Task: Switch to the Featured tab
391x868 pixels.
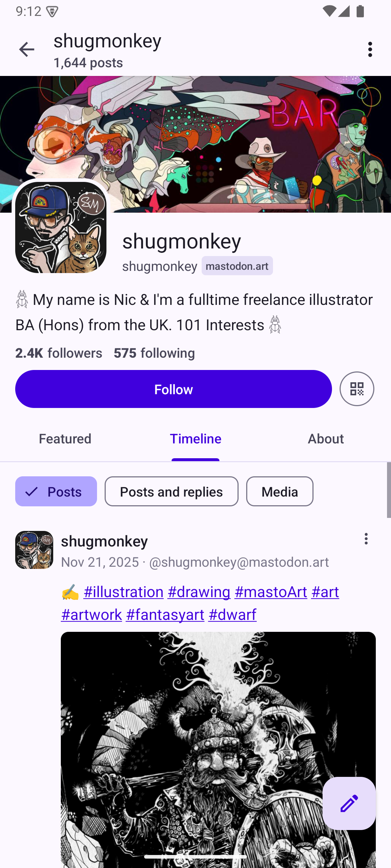Action: (65, 439)
